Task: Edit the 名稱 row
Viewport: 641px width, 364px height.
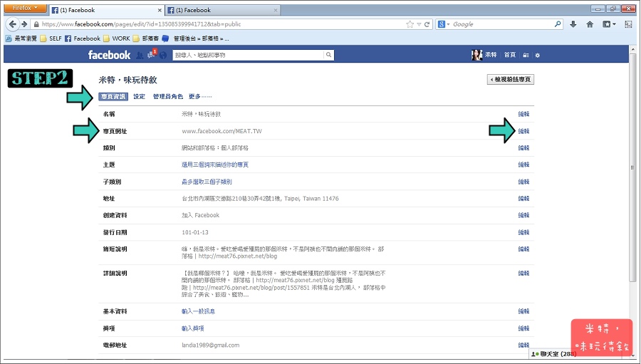Action: 523,114
